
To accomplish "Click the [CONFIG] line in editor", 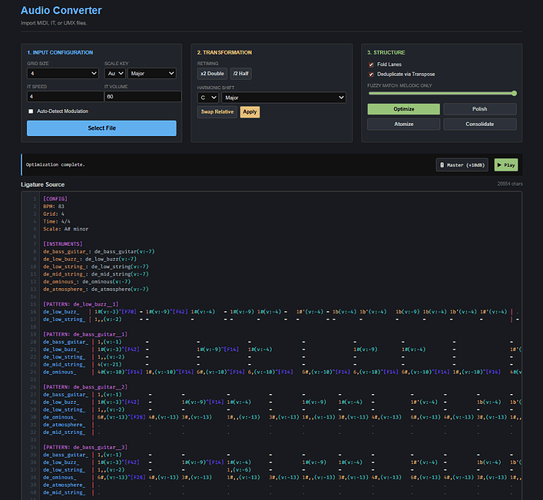I will pyautogui.click(x=55, y=199).
